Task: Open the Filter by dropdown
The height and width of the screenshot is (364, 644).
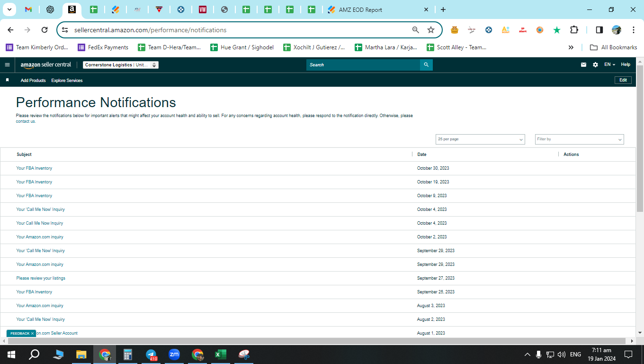Action: 580,139
